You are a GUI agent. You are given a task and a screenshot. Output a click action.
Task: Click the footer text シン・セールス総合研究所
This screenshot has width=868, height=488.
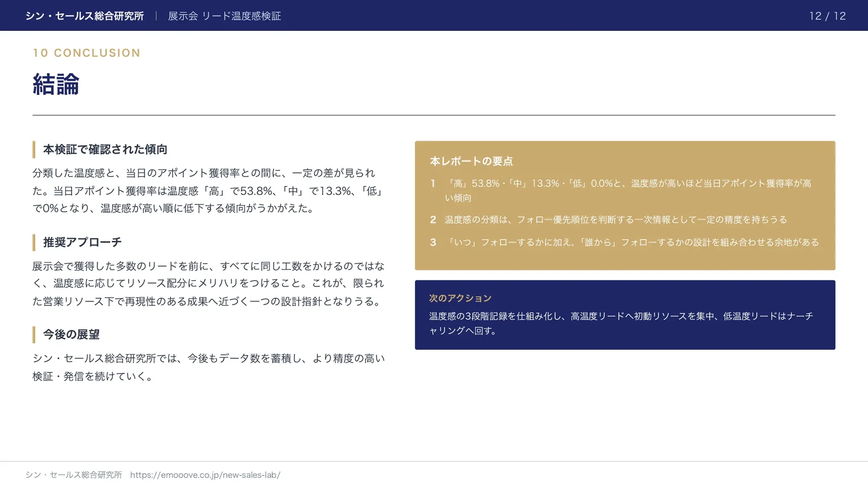point(74,475)
